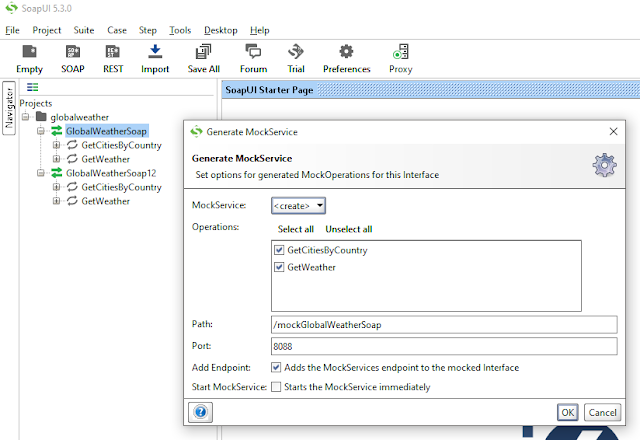The width and height of the screenshot is (640, 440).
Task: Collapse the GlobalWeatherSoap12 interface node
Action: click(x=41, y=173)
